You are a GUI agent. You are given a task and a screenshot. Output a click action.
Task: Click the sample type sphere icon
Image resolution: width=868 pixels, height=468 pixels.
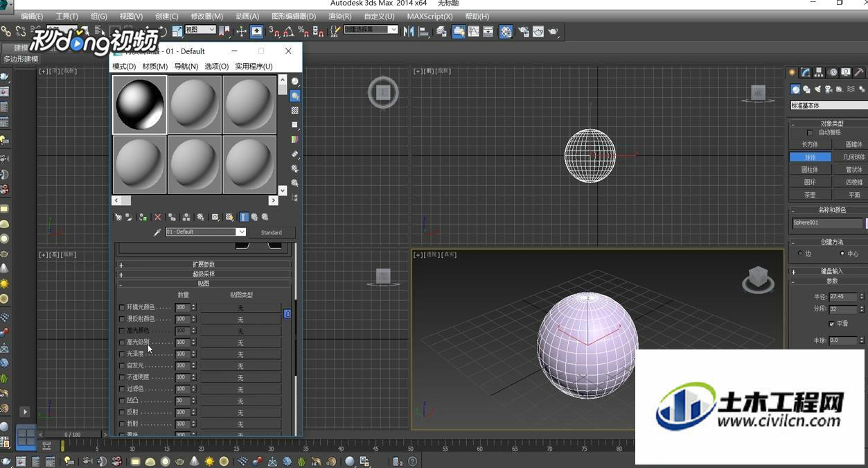click(295, 81)
